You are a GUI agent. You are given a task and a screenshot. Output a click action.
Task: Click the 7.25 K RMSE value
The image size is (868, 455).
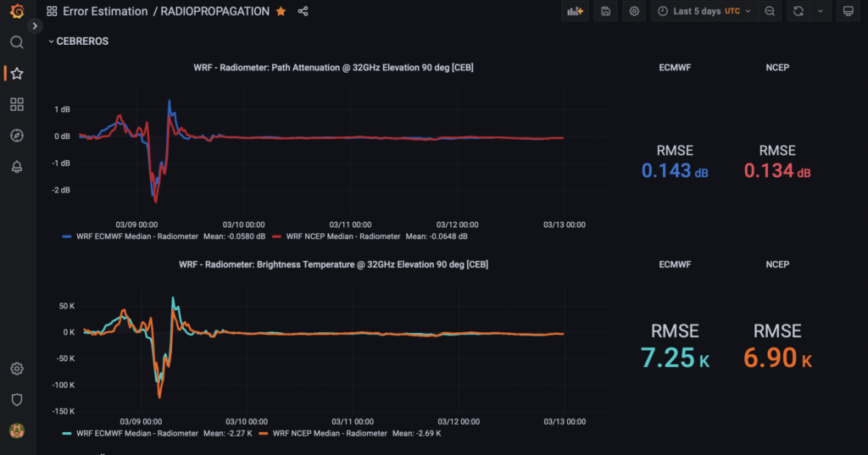(675, 358)
